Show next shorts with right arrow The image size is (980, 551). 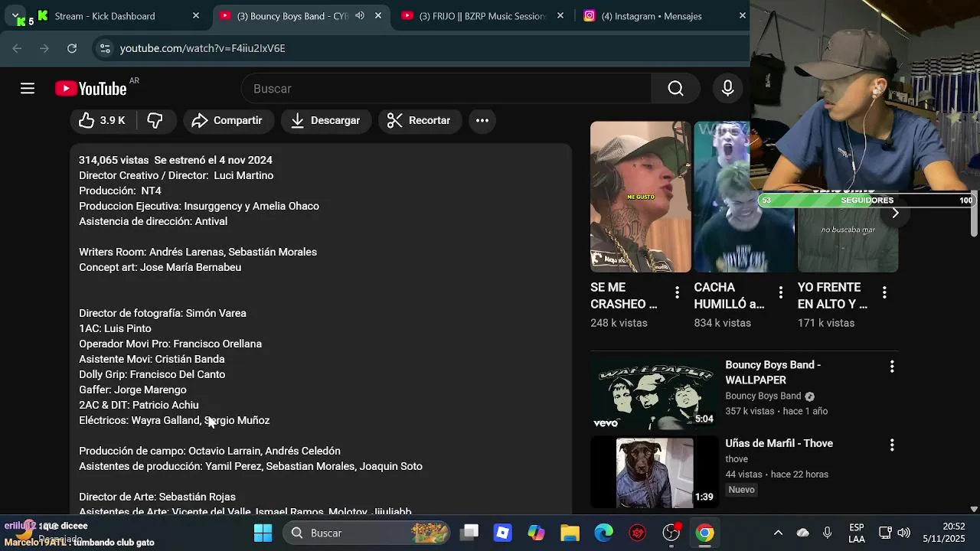click(895, 213)
